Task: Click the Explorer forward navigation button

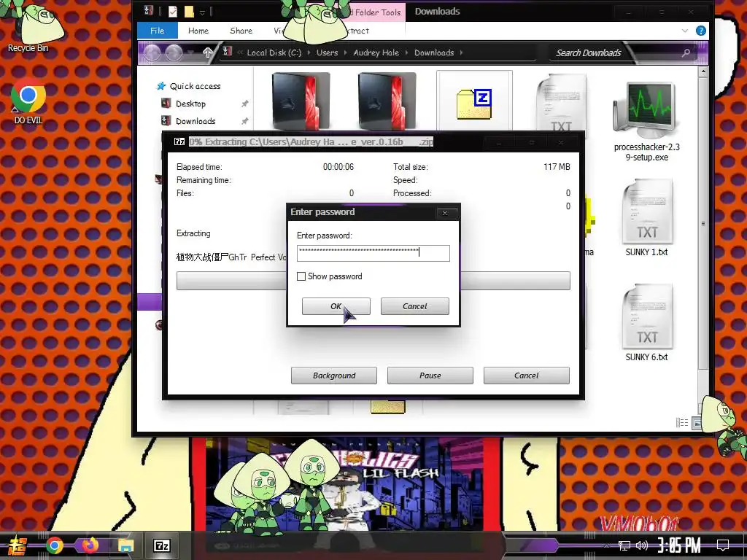Action: [x=174, y=52]
